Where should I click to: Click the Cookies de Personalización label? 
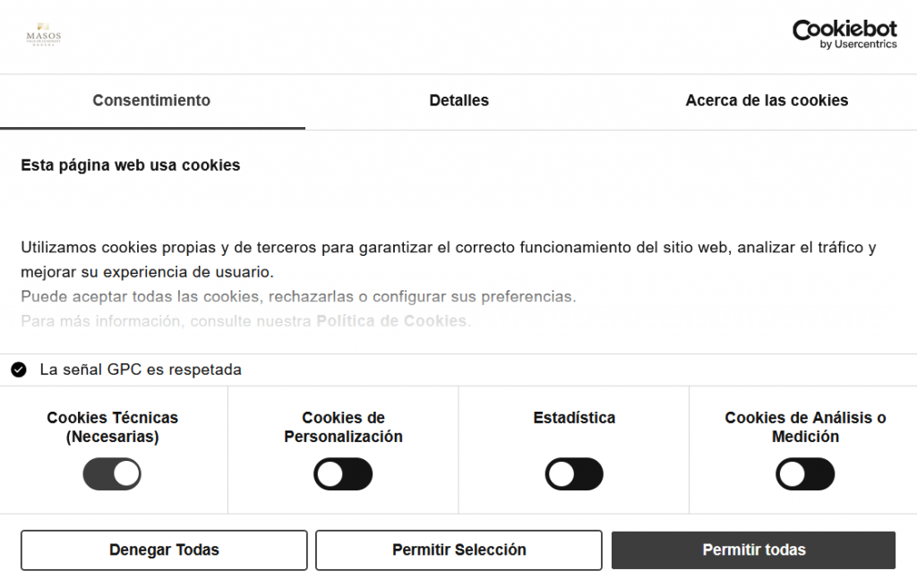(343, 428)
